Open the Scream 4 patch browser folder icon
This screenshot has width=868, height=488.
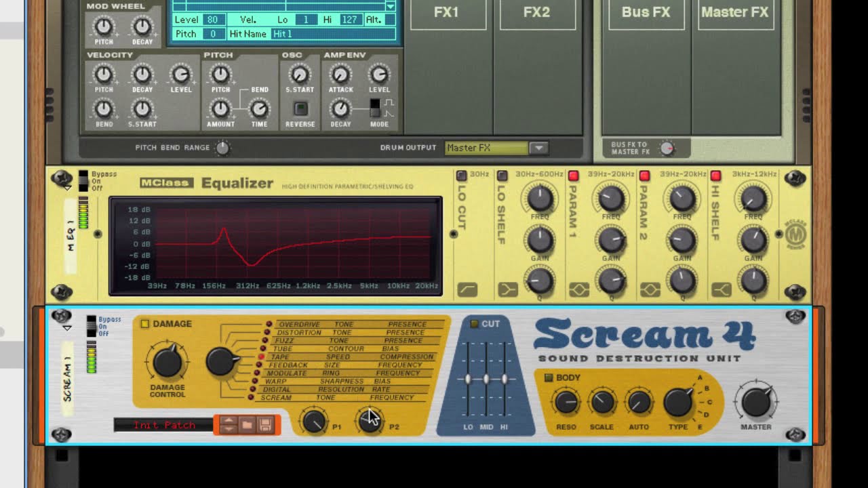coord(247,425)
